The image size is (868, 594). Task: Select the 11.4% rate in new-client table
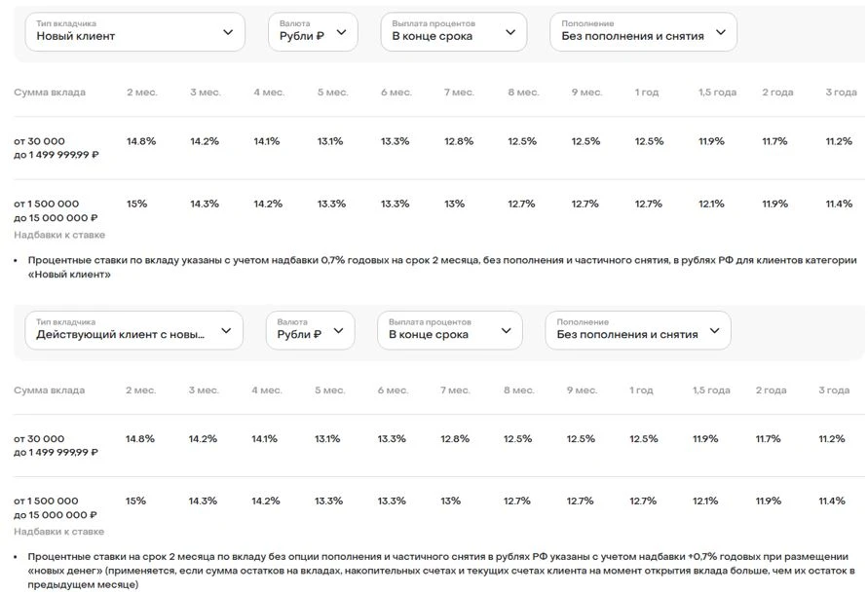pos(839,204)
